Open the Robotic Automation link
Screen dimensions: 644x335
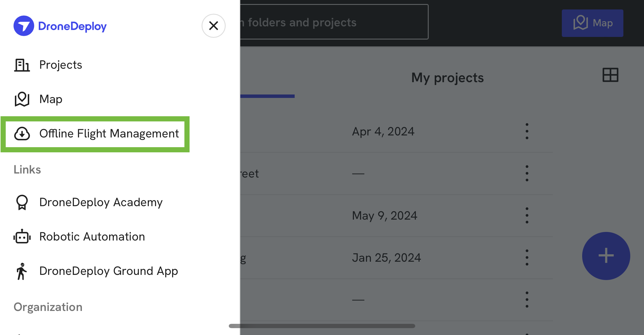pyautogui.click(x=92, y=237)
